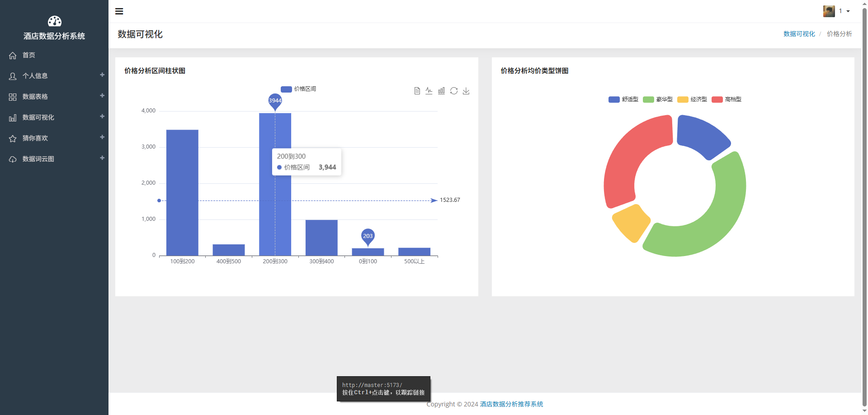Switch chart to bar view icon
Screen dimensions: 868x415
click(x=441, y=91)
